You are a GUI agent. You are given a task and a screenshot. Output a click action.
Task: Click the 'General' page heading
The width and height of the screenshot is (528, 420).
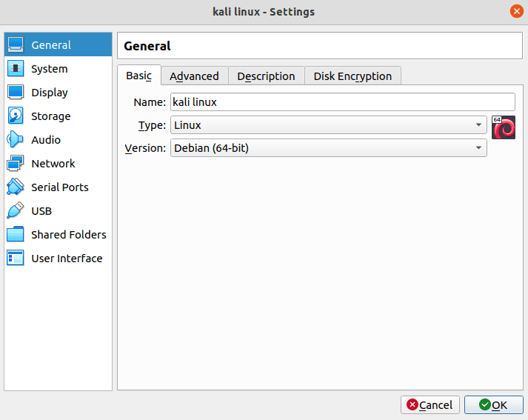point(147,46)
